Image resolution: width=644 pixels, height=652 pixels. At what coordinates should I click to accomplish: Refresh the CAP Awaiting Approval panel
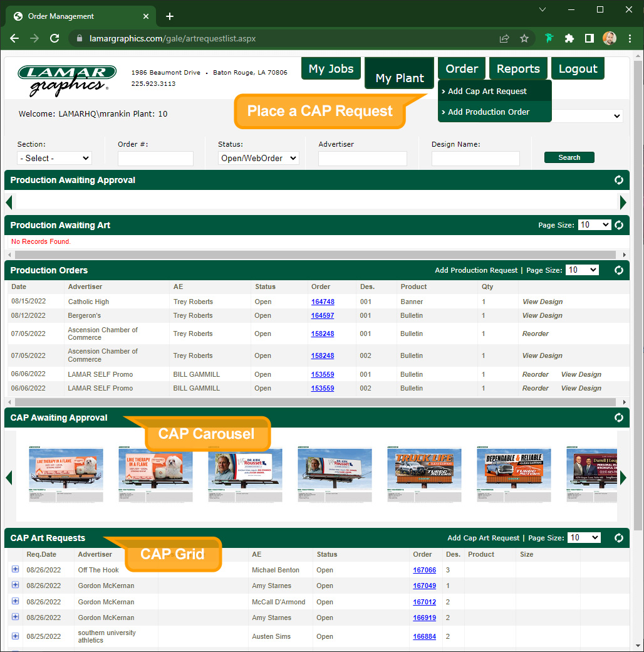pyautogui.click(x=619, y=418)
